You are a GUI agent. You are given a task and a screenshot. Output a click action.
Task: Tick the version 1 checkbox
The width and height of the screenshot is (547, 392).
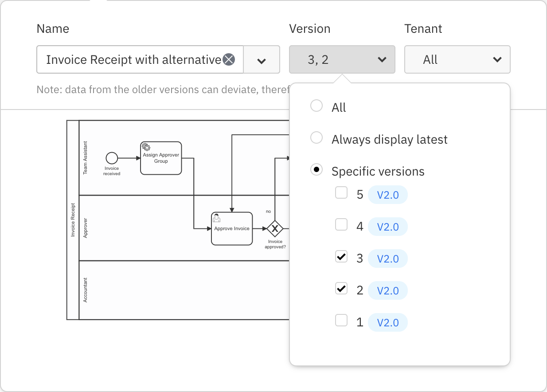click(341, 321)
